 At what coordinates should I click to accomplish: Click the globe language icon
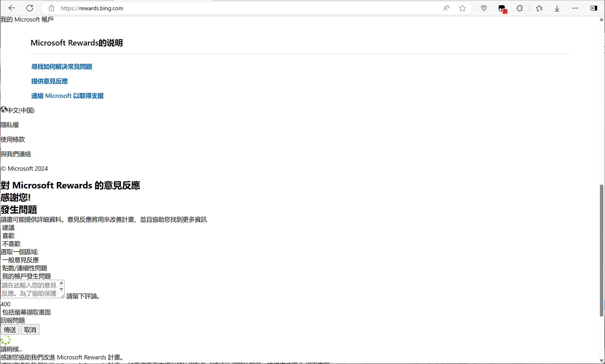coord(4,109)
